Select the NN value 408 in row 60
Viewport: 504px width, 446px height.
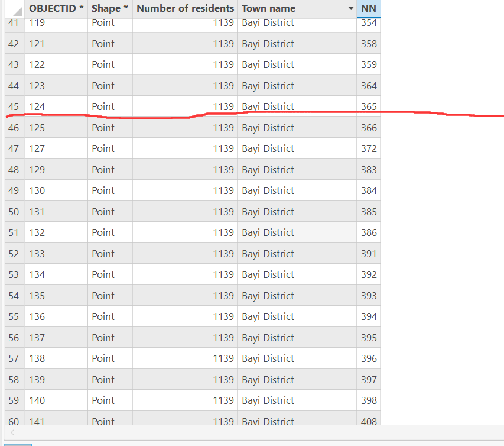point(369,421)
